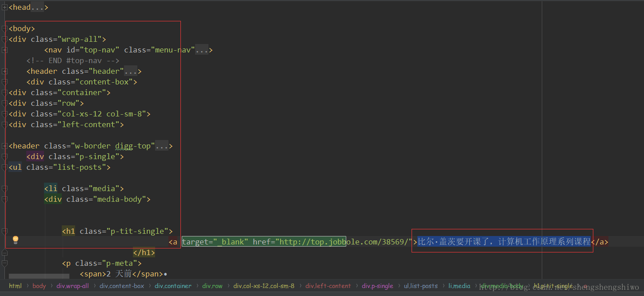The image size is (644, 296).
Task: Click the line div class="media-body"
Action: [x=97, y=199]
